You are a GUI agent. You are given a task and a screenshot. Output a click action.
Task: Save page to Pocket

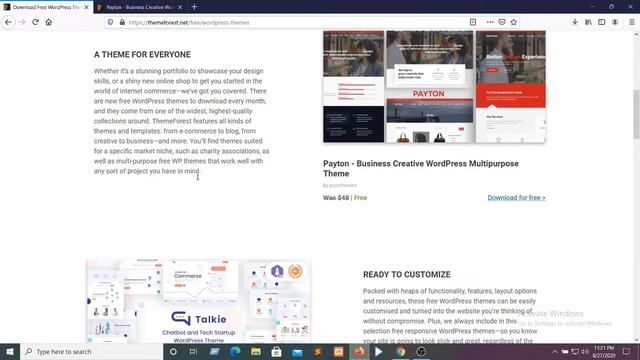tap(502, 22)
